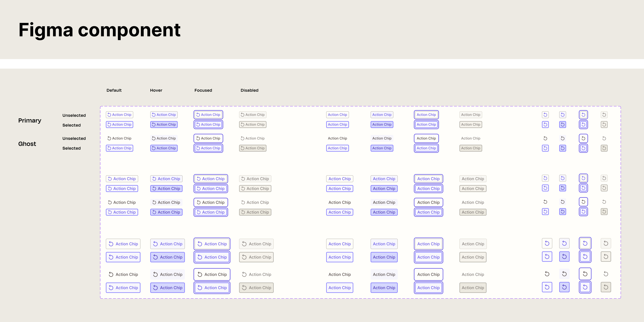
Task: Click medium label-only Ghost Selected Focused chip
Action: point(429,212)
